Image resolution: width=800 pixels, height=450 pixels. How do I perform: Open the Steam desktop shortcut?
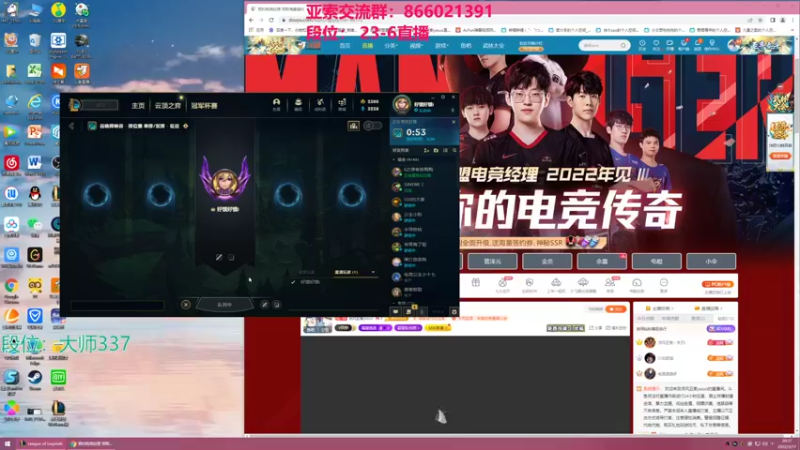[x=35, y=380]
